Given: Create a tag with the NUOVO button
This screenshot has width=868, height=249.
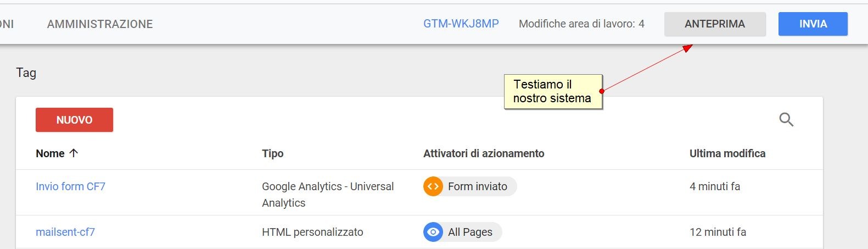Looking at the screenshot, I should point(74,120).
